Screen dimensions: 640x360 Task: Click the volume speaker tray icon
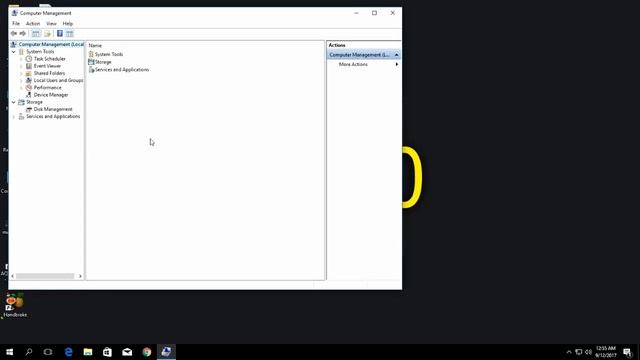click(x=588, y=352)
